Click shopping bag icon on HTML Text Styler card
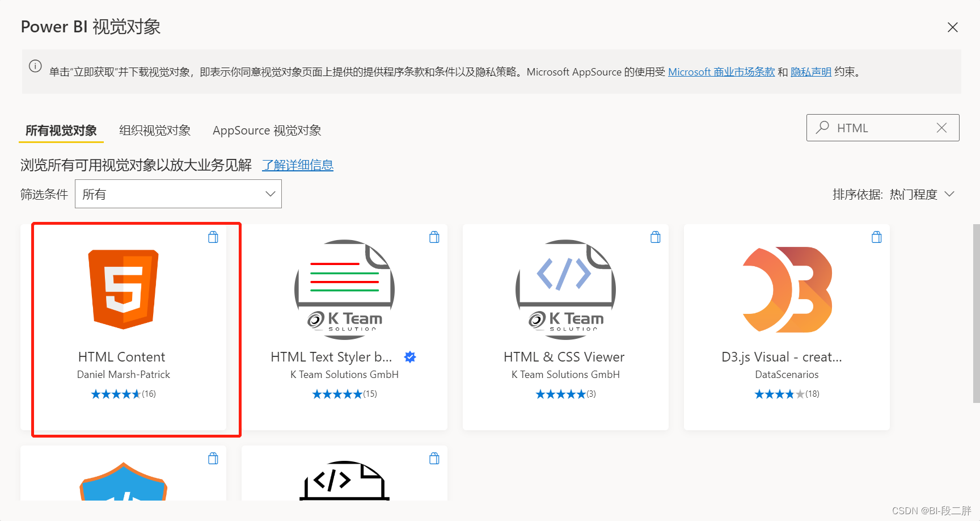 tap(434, 237)
